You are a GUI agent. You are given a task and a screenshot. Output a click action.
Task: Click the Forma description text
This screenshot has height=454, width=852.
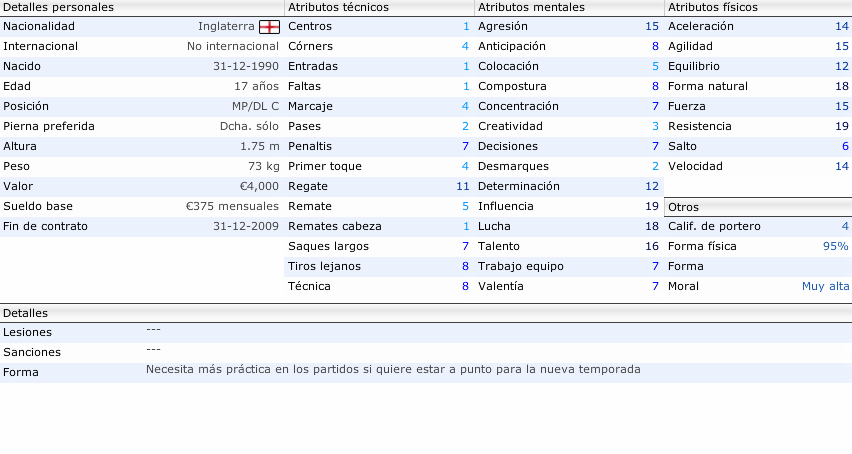click(393, 369)
